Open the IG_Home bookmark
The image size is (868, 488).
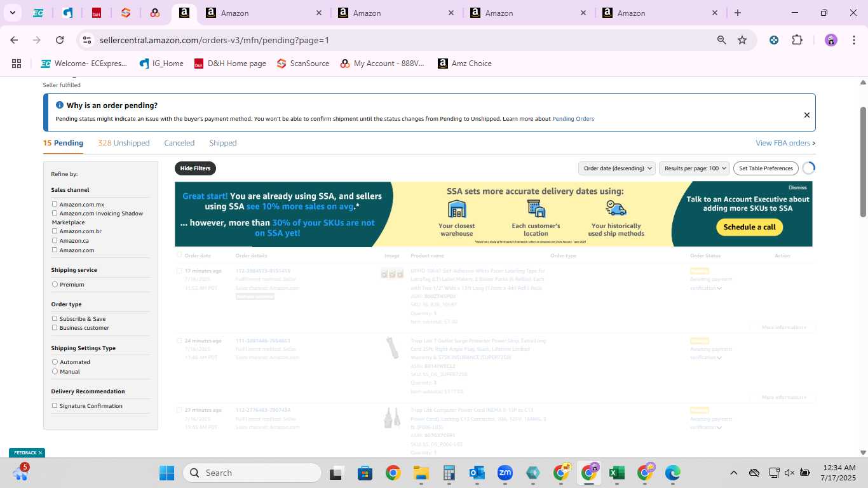161,64
